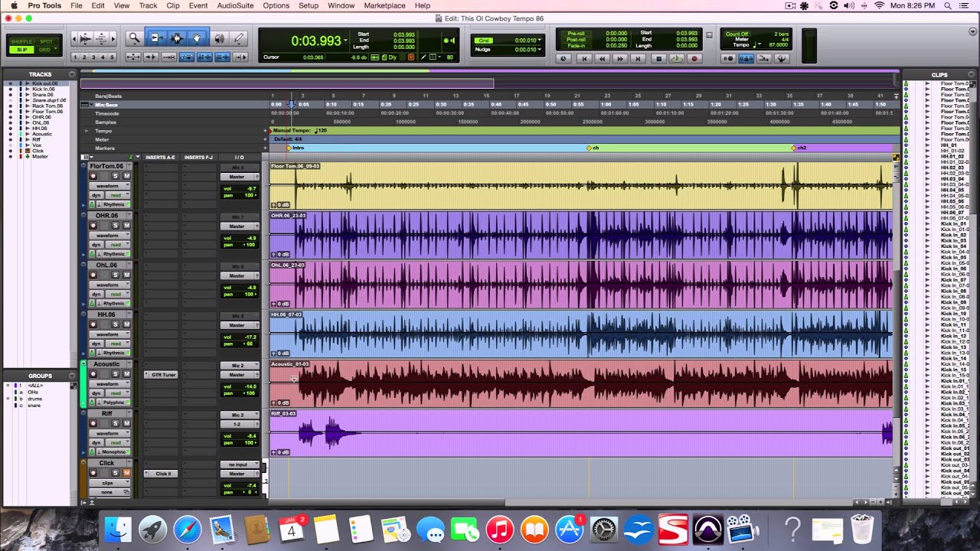Screen dimensions: 980x551
Task: Open FlorTom.06 Master output selector
Action: 239,177
